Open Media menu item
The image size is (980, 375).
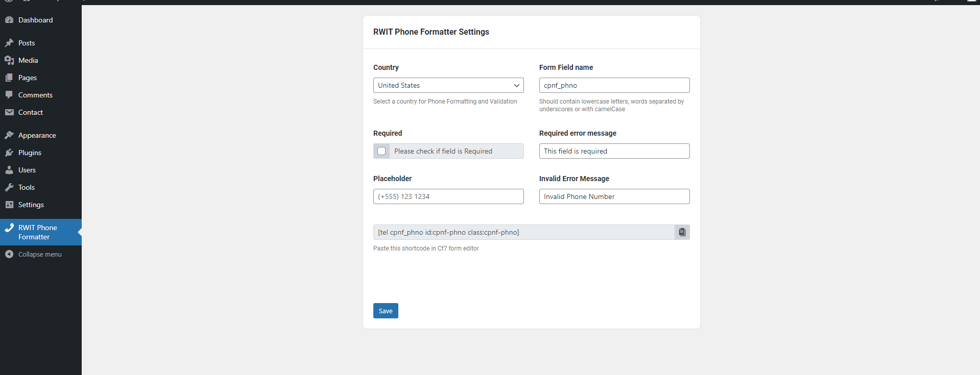point(41,60)
